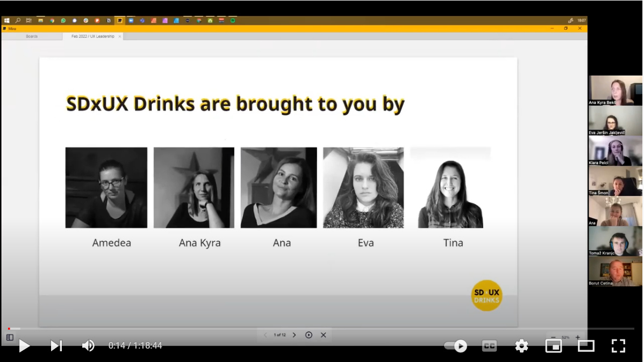
Task: Open the Windows Start menu
Action: 7,20
